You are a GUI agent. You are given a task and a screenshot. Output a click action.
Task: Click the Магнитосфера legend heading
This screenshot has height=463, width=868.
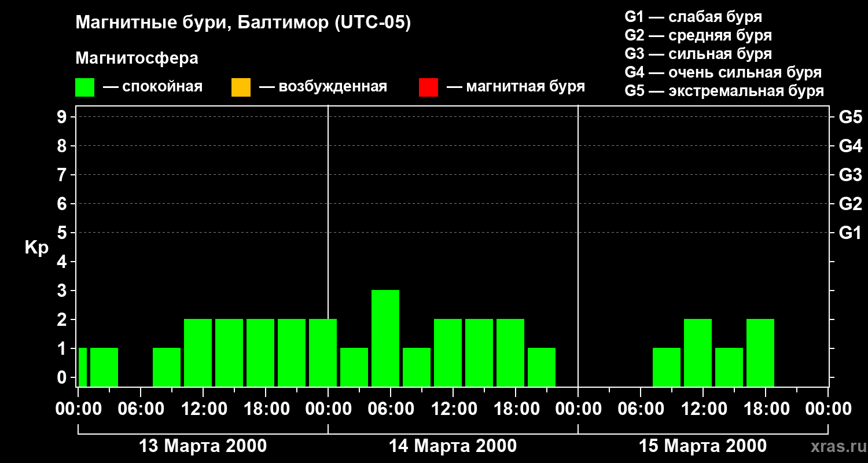click(137, 58)
